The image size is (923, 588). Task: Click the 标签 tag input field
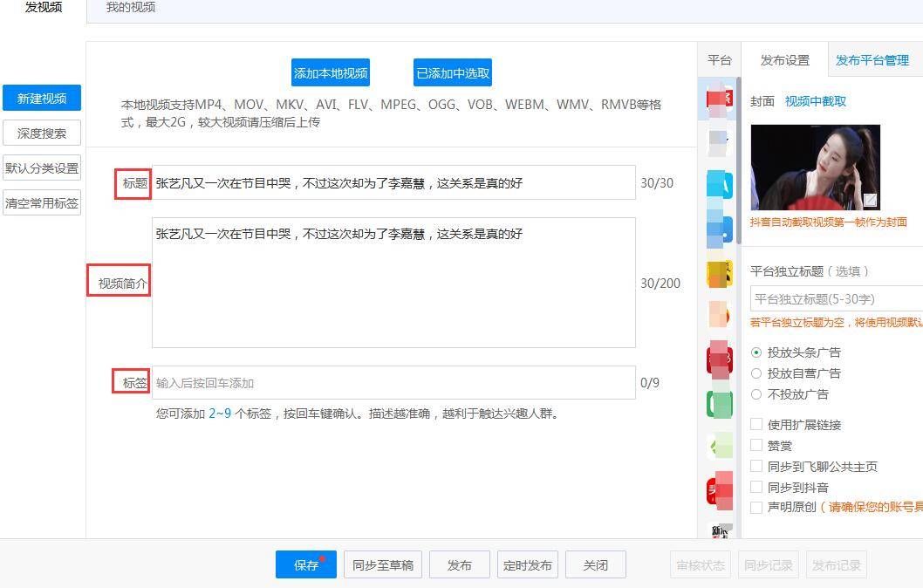[x=393, y=383]
